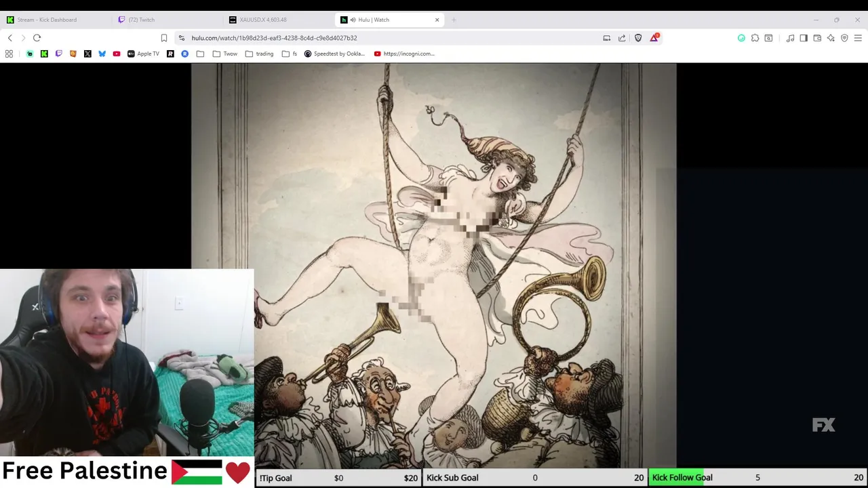The image size is (868, 488).
Task: Click the Kick Sub Goal bar
Action: coord(535,478)
